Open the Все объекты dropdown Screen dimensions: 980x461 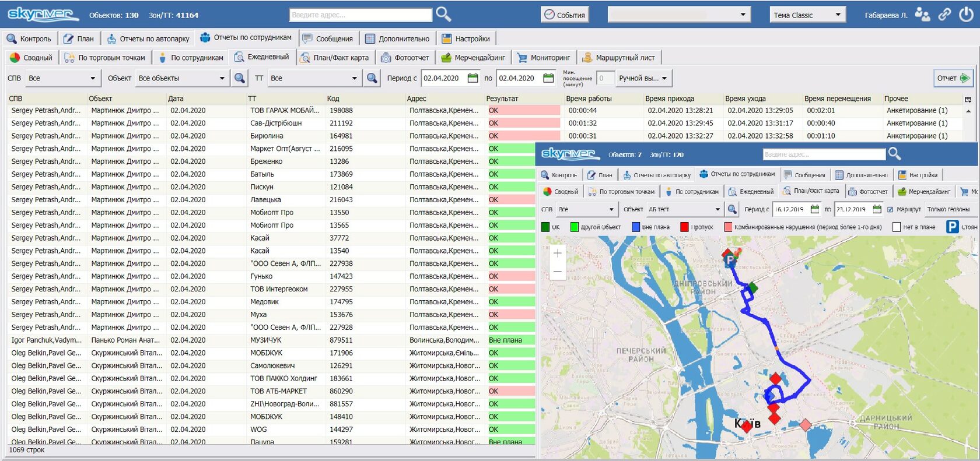pyautogui.click(x=222, y=78)
